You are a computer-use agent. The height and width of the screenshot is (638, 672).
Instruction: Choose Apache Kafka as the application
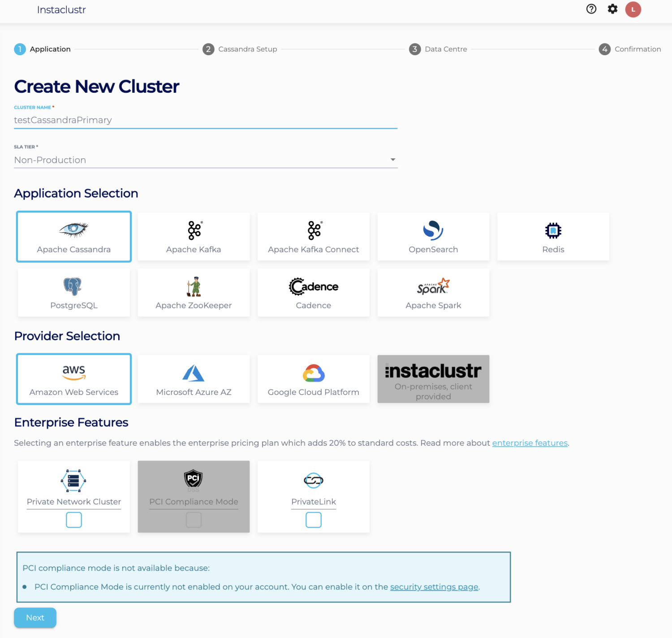point(194,236)
